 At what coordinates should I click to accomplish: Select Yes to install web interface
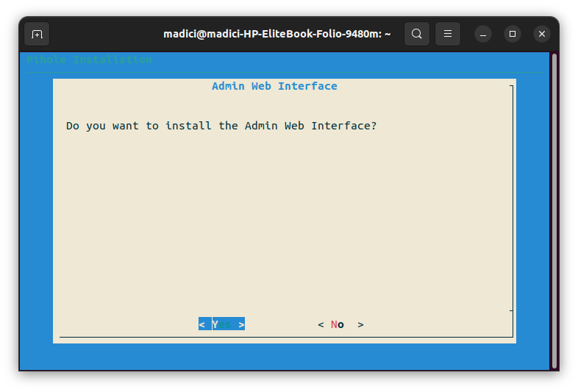pos(221,324)
